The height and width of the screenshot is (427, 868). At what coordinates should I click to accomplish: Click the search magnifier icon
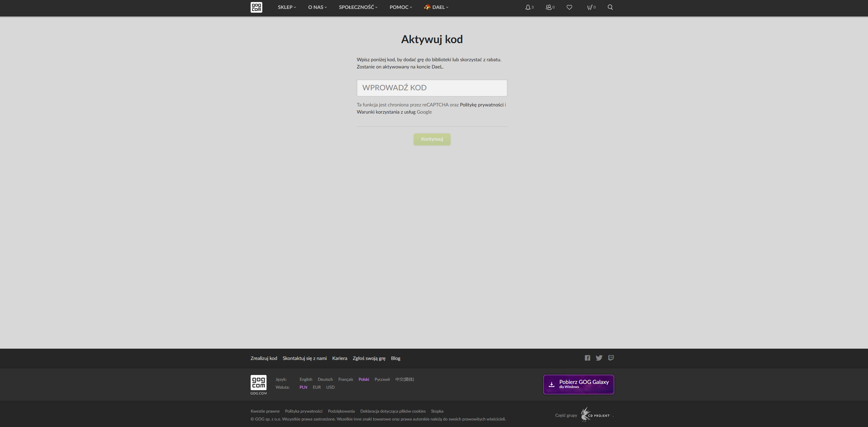tap(610, 7)
